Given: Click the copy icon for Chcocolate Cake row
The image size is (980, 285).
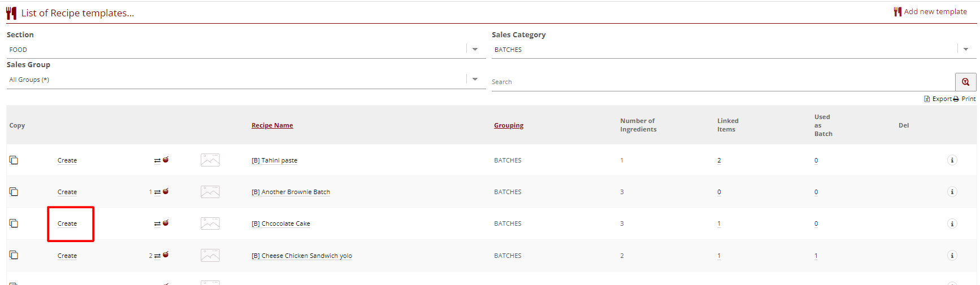Looking at the screenshot, I should (x=14, y=223).
